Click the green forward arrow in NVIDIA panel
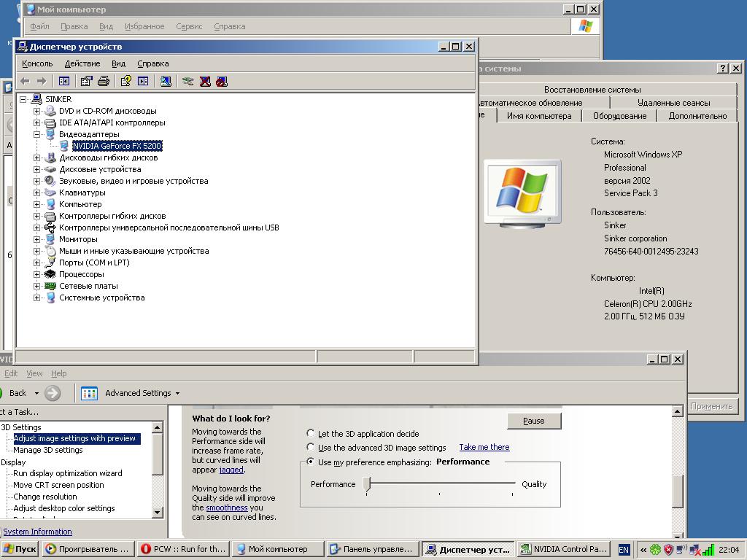Screen dimensions: 747x560 click(x=53, y=393)
